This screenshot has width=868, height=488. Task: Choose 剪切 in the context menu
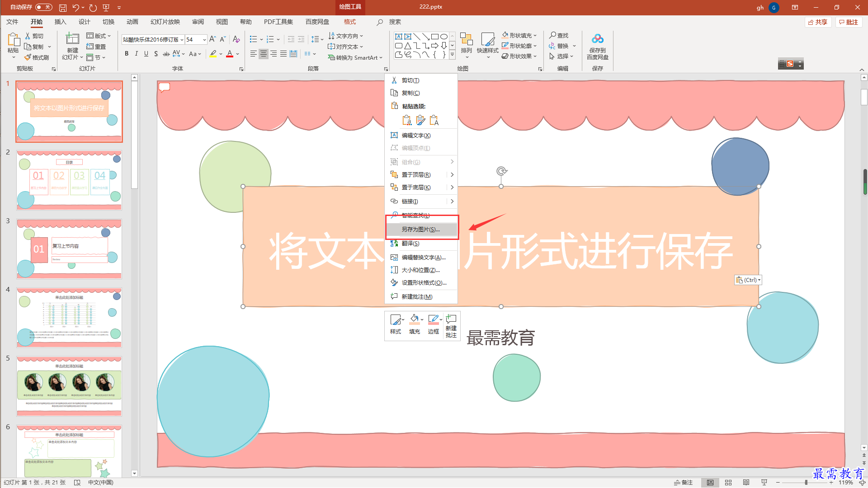click(421, 80)
